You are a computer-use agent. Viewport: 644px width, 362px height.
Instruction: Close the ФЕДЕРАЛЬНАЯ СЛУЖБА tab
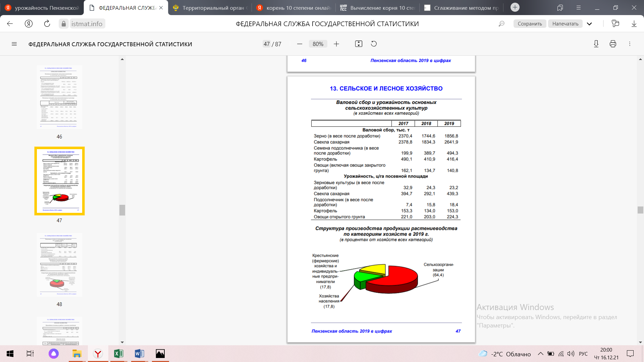tap(161, 8)
